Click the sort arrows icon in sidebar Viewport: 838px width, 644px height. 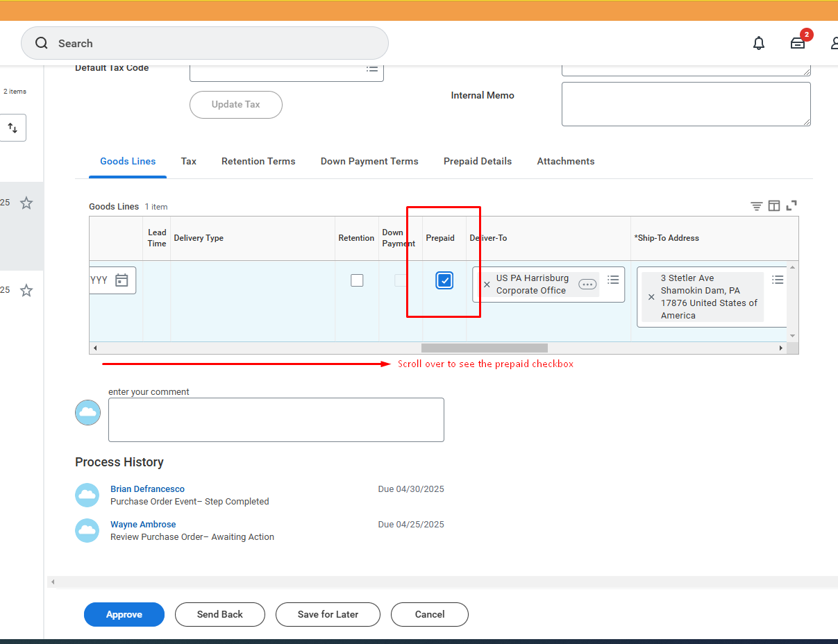point(12,128)
